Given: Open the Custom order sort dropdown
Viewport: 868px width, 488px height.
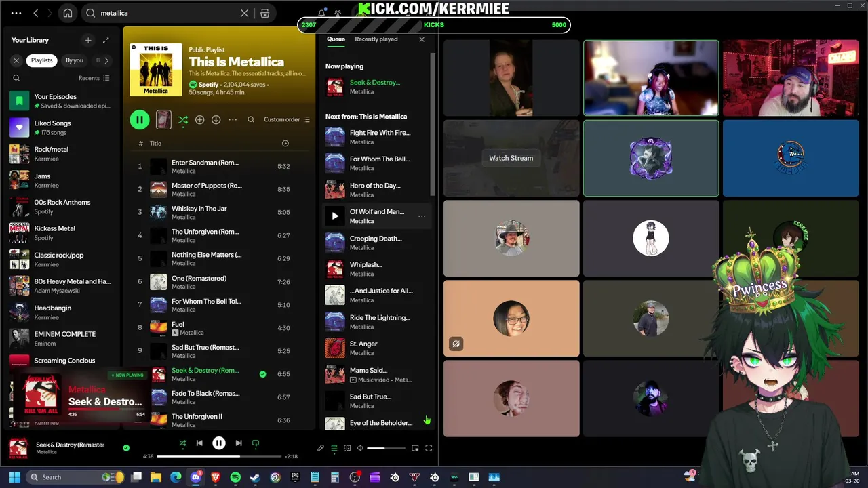Looking at the screenshot, I should pyautogui.click(x=286, y=120).
